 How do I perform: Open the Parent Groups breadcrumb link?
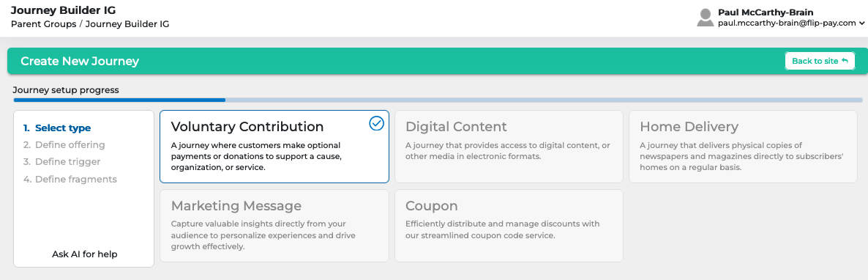(x=44, y=24)
